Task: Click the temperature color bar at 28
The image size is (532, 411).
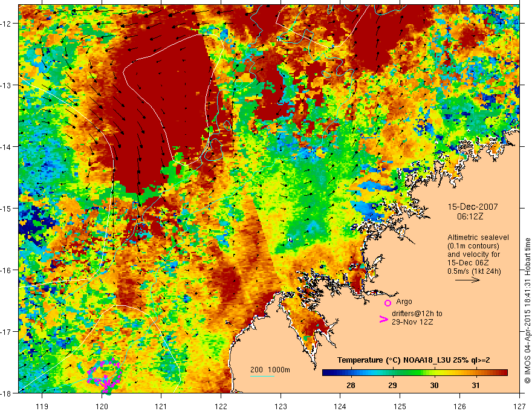Action: 351,373
